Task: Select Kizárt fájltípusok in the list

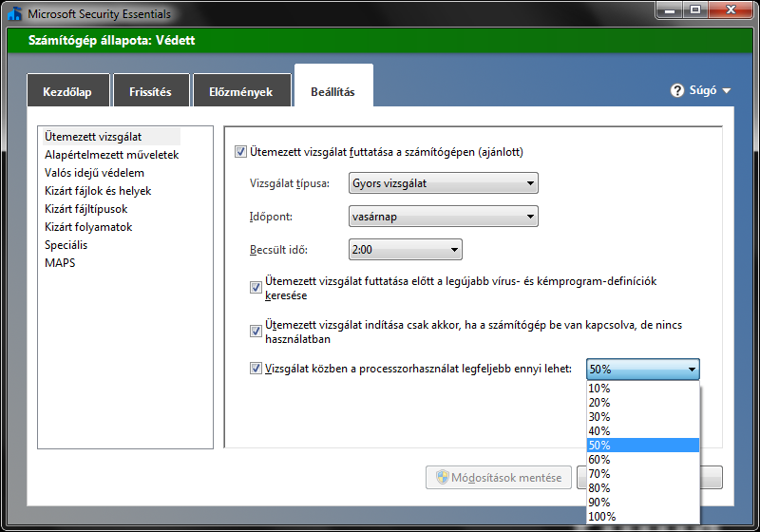Action: [x=85, y=209]
